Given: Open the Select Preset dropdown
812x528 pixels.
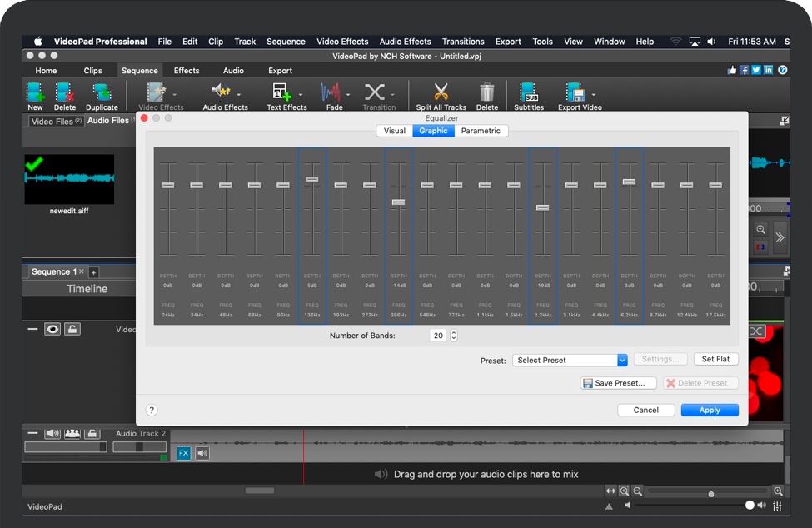Looking at the screenshot, I should coord(569,360).
